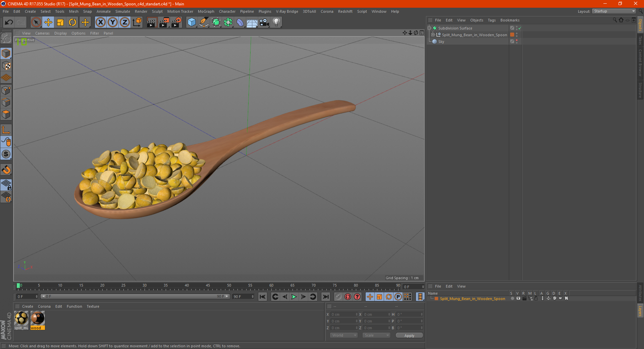The image size is (644, 349).
Task: Add a Floor environment object
Action: tap(252, 22)
